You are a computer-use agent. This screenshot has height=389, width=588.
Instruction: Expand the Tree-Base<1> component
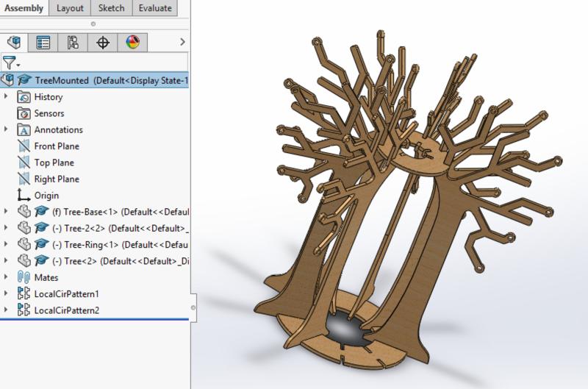click(x=6, y=211)
